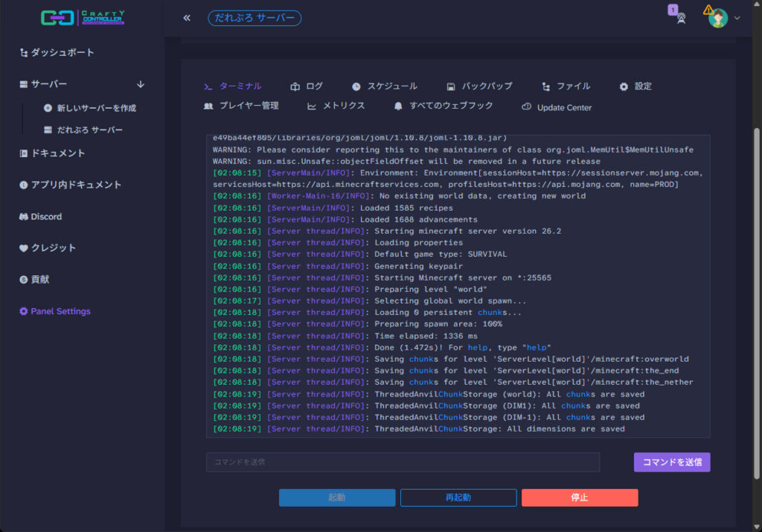Click the 再起動 restart button

pos(458,498)
